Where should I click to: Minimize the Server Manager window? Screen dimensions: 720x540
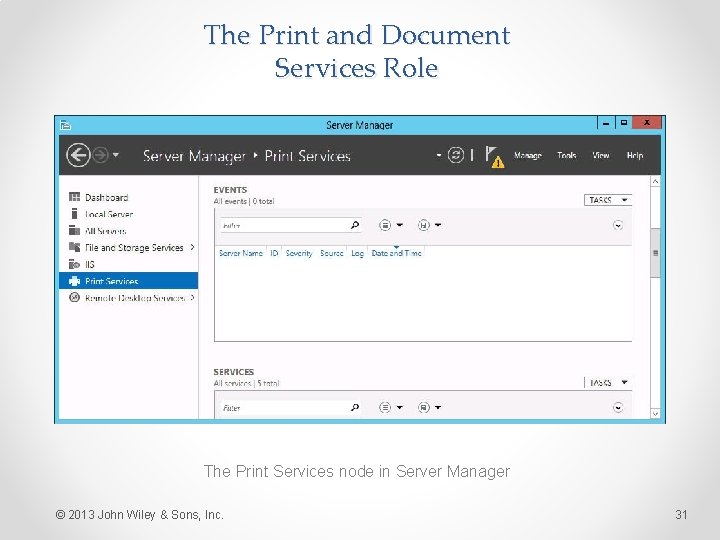pos(606,123)
